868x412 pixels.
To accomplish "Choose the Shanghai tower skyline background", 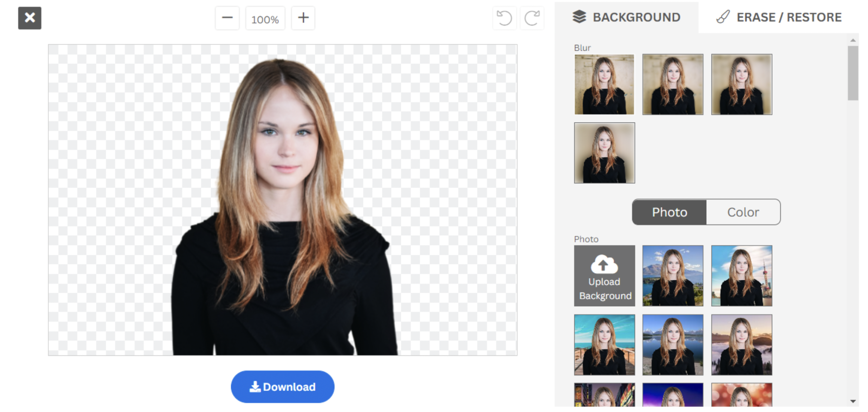I will coord(742,276).
